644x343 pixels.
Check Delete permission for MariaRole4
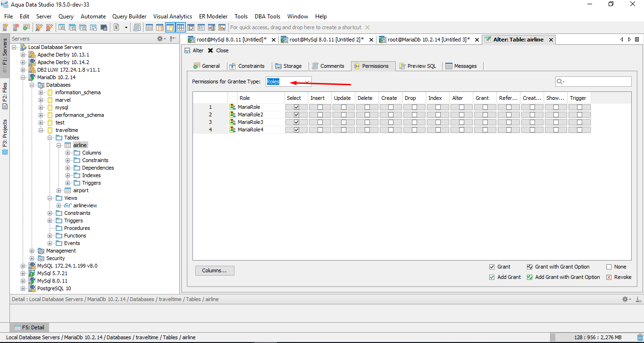coord(367,130)
